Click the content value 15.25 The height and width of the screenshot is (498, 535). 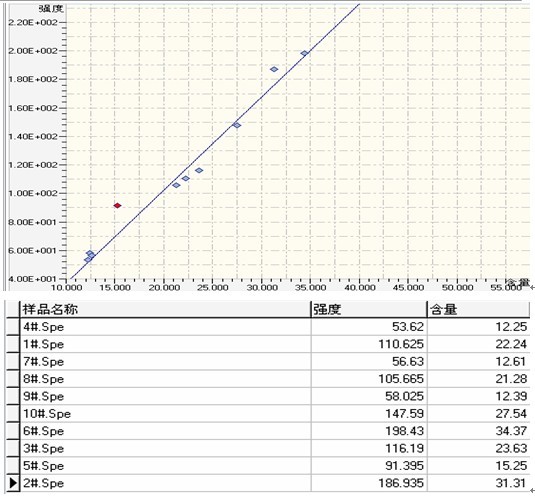(511, 466)
